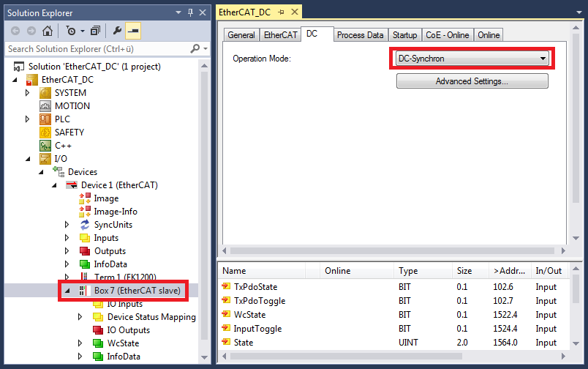Expand the PLC tree node

coord(27,119)
